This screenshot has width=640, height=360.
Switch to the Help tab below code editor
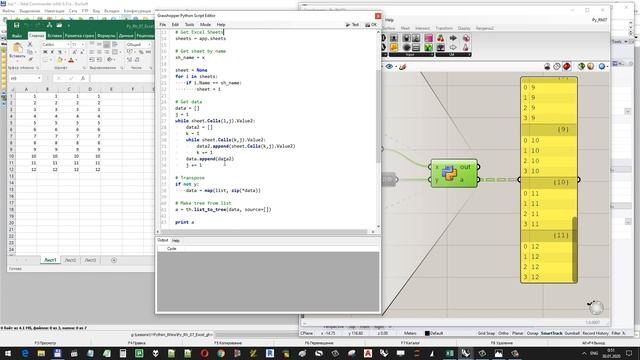click(x=176, y=240)
